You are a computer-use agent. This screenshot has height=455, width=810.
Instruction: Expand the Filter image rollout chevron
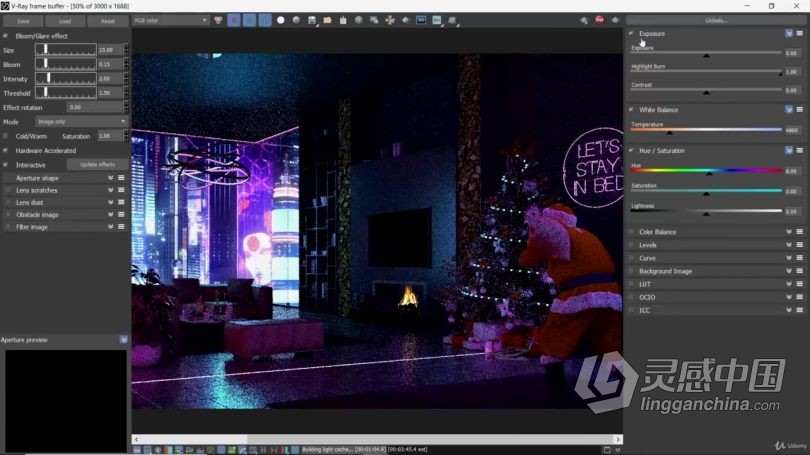click(x=111, y=227)
